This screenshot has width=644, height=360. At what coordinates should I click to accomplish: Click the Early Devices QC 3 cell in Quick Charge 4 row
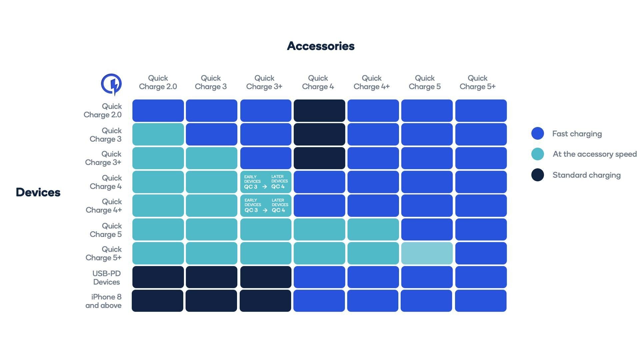(x=252, y=182)
